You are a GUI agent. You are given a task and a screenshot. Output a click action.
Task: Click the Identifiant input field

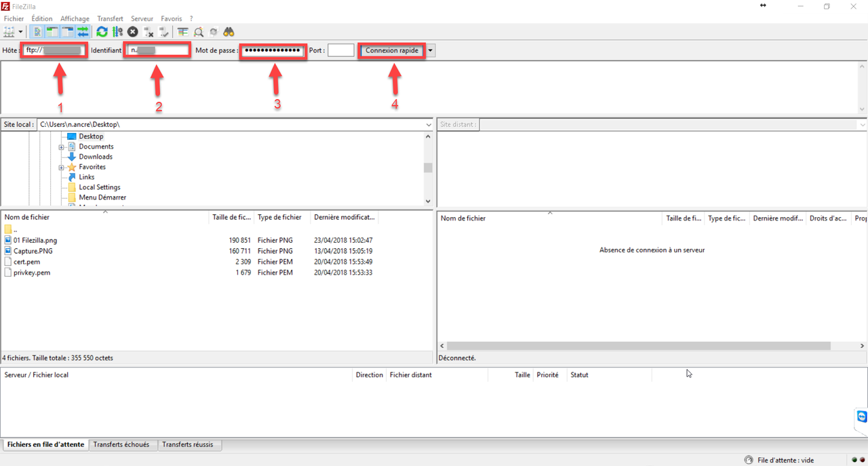click(157, 50)
